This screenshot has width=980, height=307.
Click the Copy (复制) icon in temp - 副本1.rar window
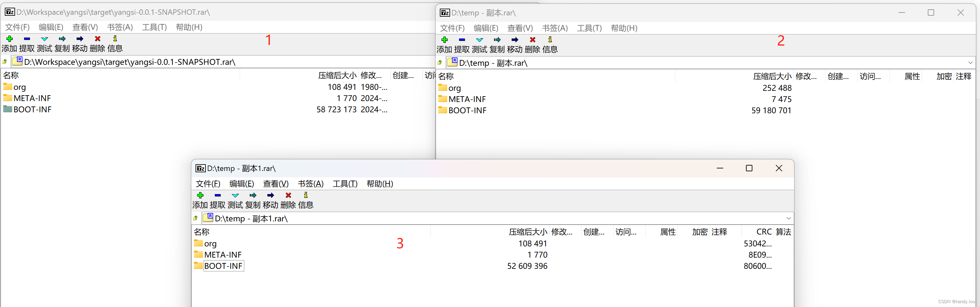pyautogui.click(x=253, y=195)
